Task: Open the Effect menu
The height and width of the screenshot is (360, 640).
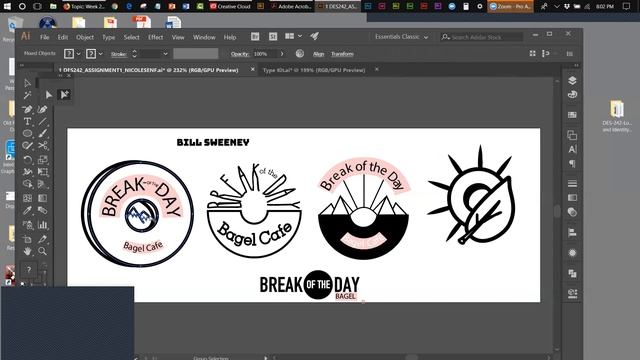Action: pyautogui.click(x=156, y=37)
